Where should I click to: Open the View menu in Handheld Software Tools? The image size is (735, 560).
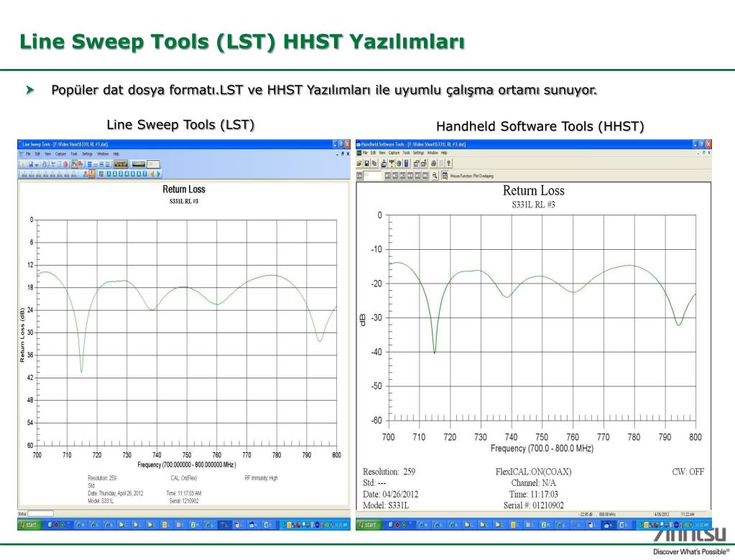(x=382, y=153)
